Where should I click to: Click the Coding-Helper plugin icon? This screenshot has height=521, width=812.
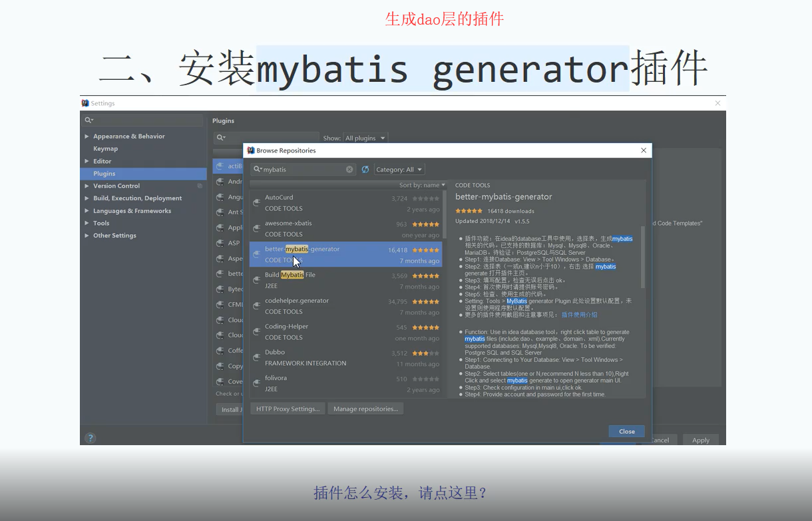click(x=257, y=332)
